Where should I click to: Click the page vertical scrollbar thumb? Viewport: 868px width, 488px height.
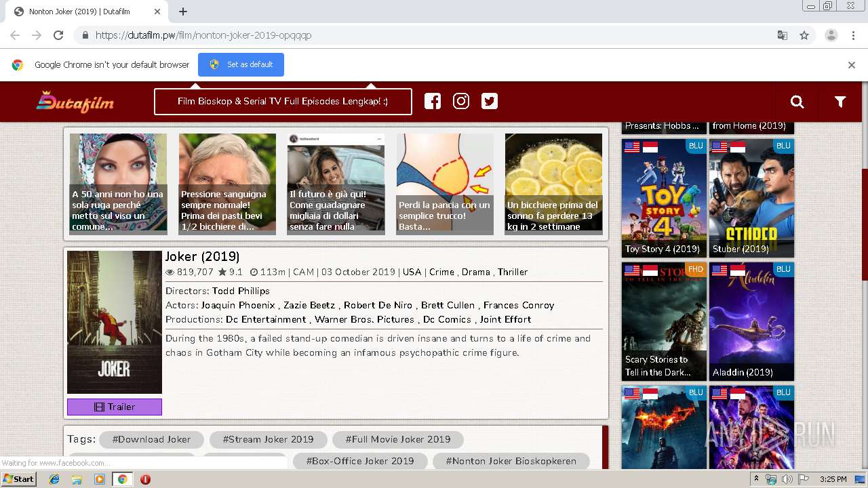[x=865, y=224]
